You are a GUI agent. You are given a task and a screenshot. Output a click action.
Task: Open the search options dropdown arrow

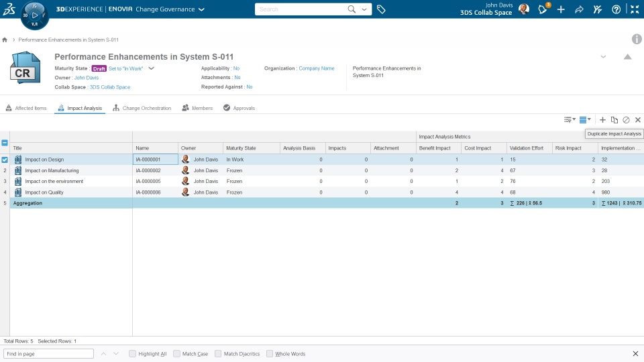[364, 9]
